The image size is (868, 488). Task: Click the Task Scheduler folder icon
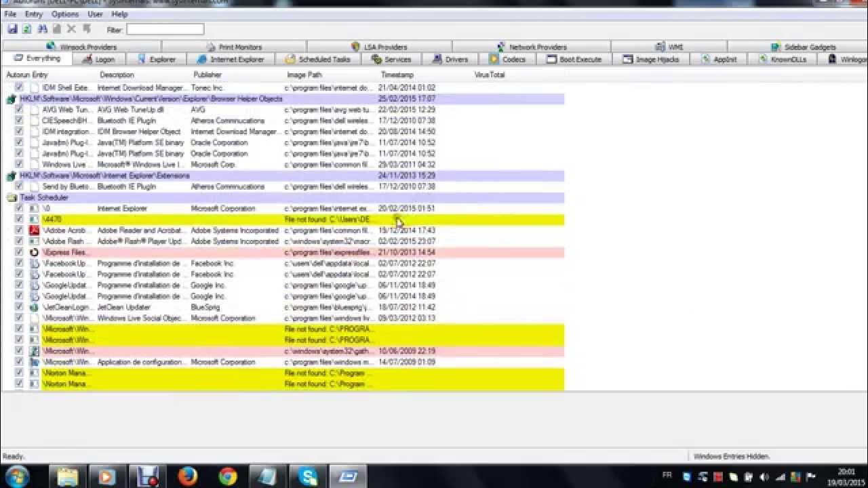point(12,198)
